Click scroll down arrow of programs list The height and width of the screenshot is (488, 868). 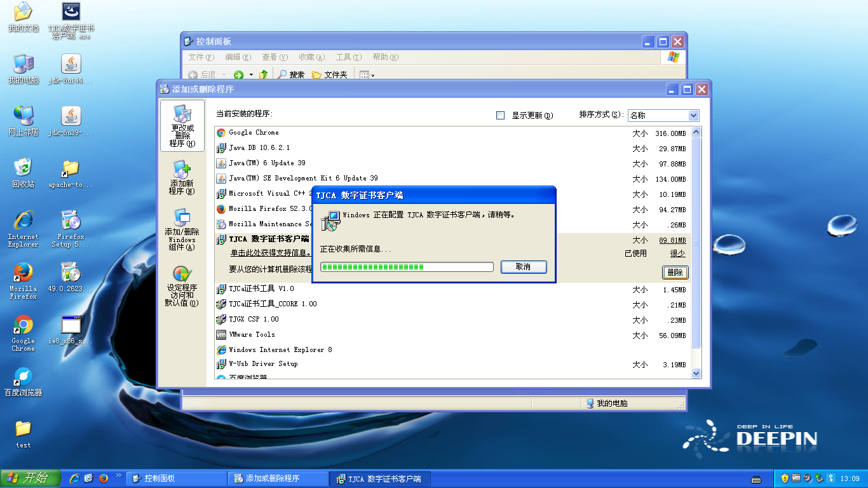pyautogui.click(x=695, y=373)
